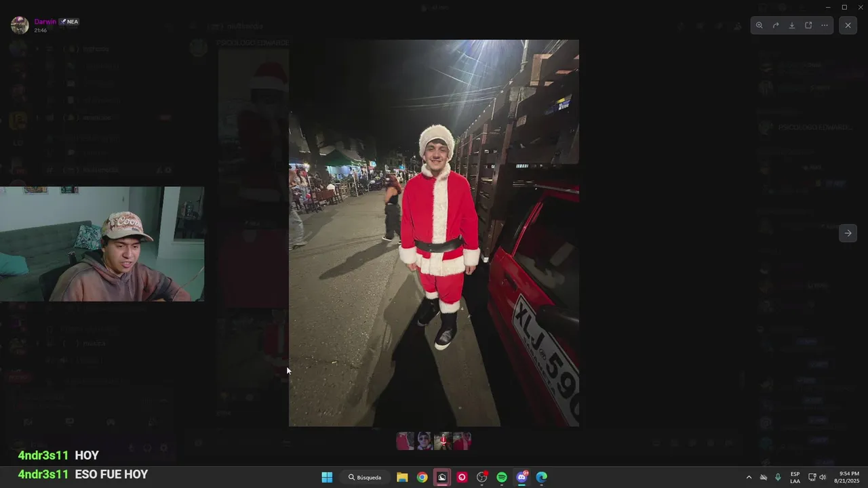This screenshot has width=868, height=488.
Task: Open taskbar app with red notification dot
Action: [482, 477]
